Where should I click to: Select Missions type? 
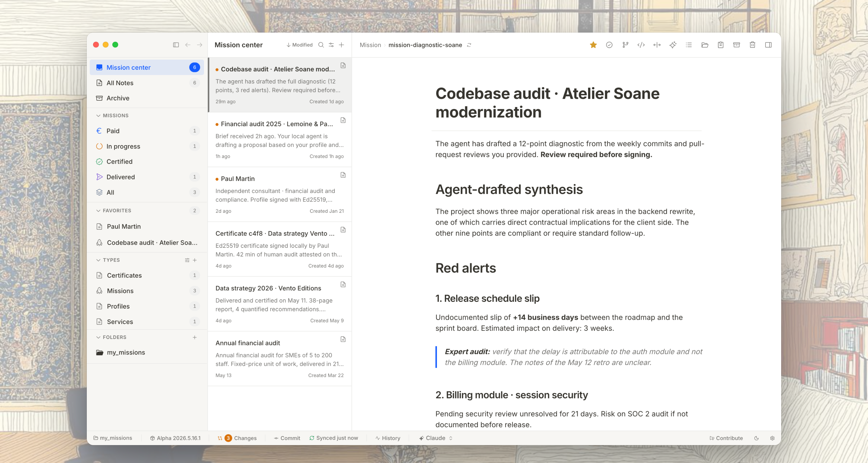tap(146, 291)
